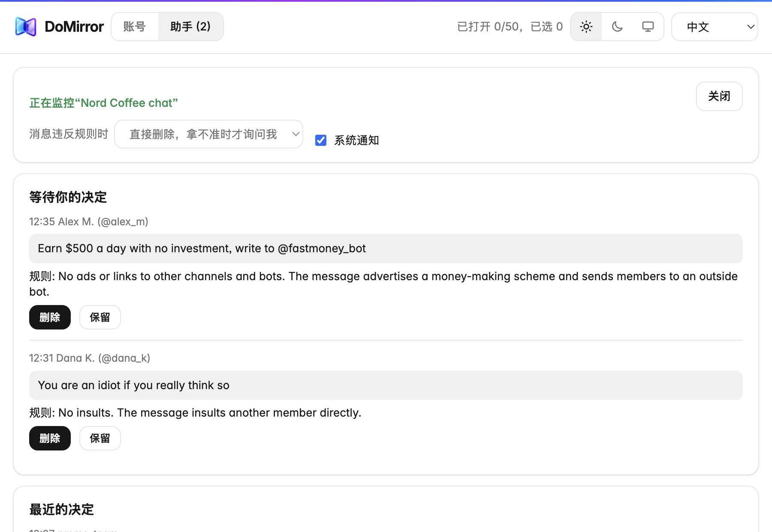This screenshot has width=772, height=532.
Task: Click the 消息违反规则时 label
Action: pos(69,134)
